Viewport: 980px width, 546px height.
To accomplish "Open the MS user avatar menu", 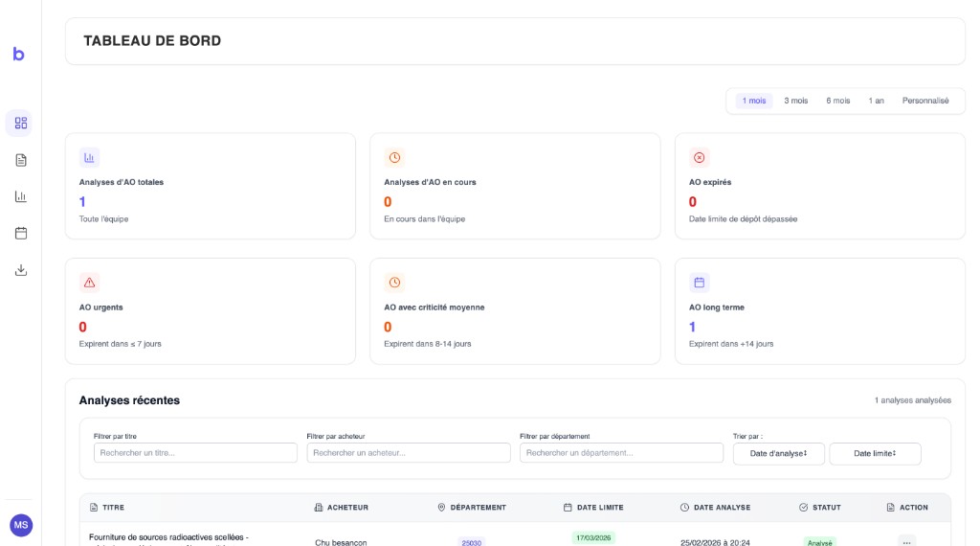I will (21, 525).
